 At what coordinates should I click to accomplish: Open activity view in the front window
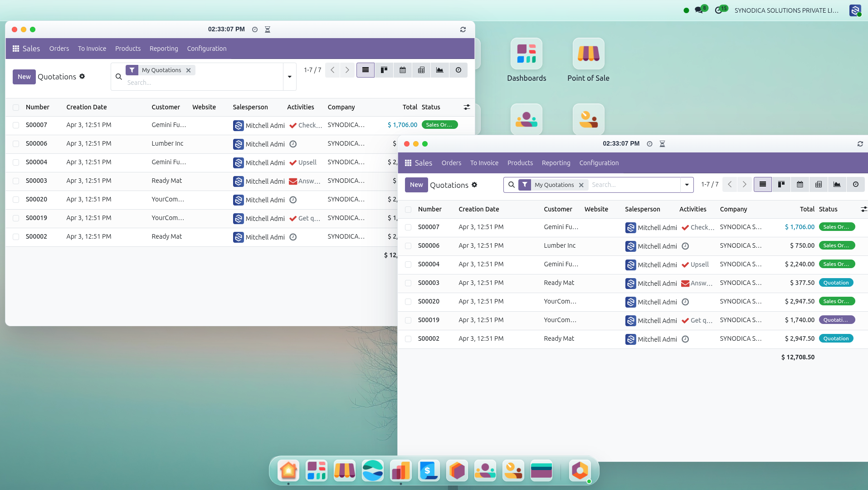tap(856, 185)
